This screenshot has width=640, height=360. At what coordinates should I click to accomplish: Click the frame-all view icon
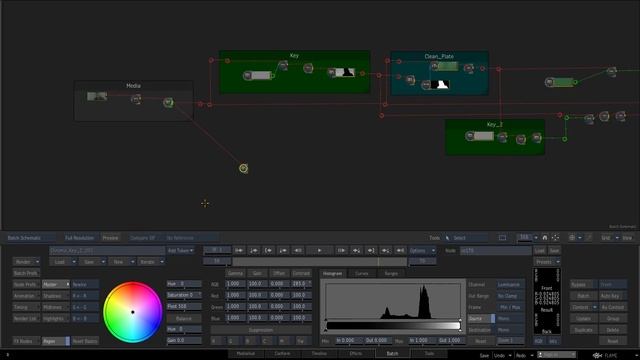[555, 238]
